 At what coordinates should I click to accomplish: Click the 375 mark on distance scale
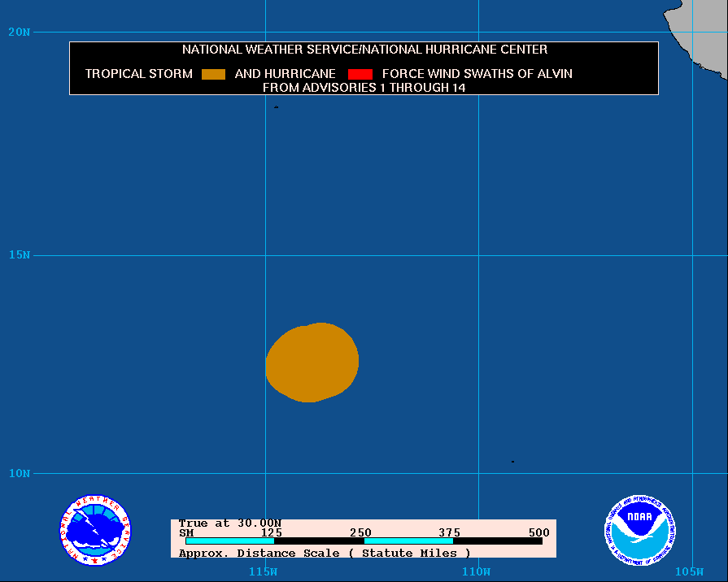450,532
